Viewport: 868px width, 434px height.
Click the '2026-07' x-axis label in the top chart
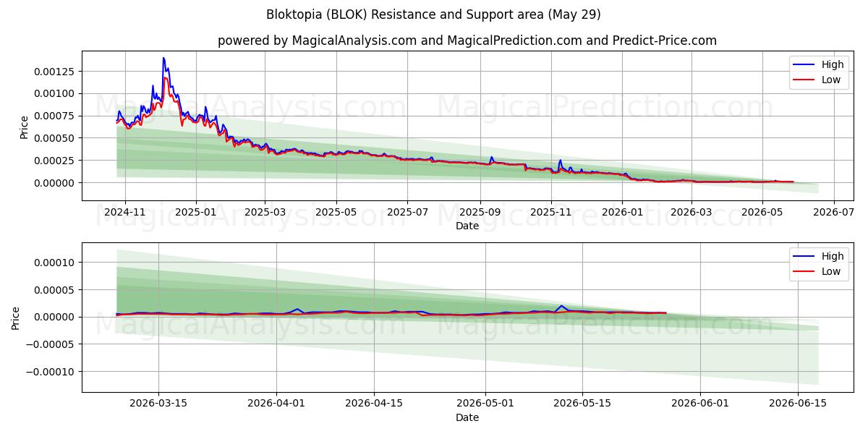click(x=833, y=212)
